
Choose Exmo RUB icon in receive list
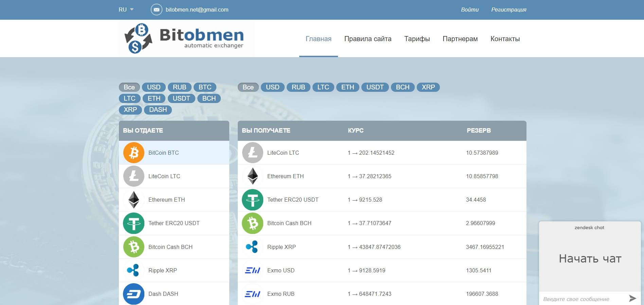tap(253, 294)
